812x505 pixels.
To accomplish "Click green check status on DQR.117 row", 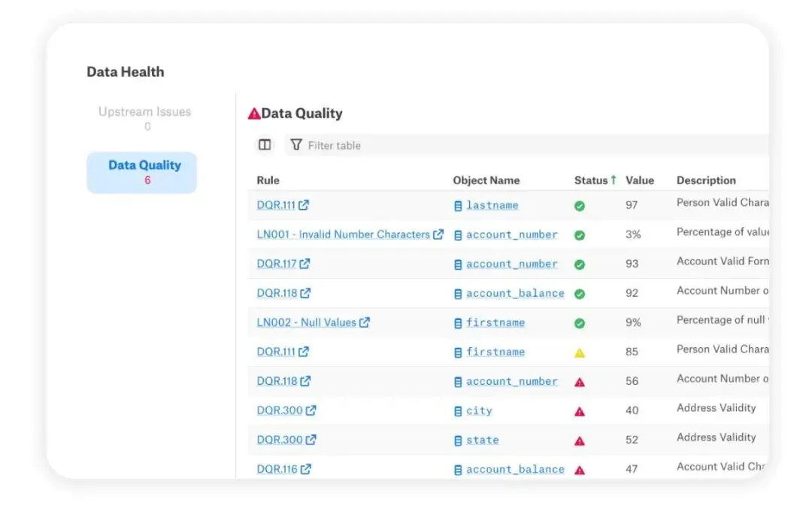I will coord(580,265).
